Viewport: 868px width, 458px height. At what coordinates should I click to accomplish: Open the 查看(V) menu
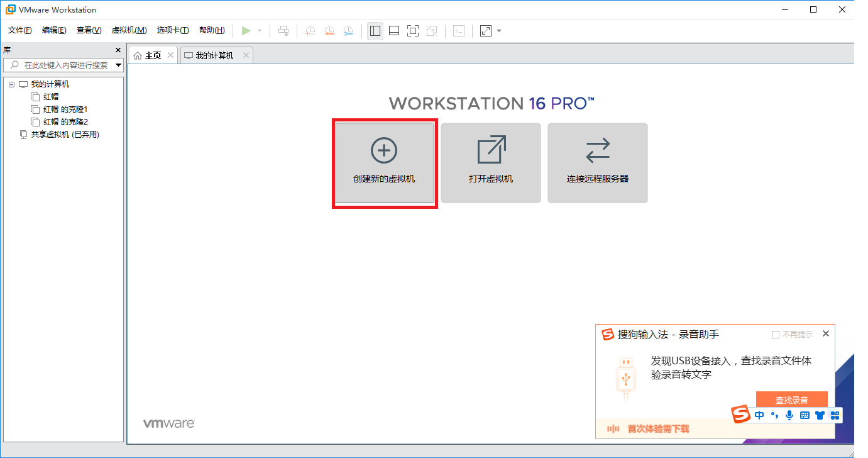coord(89,30)
